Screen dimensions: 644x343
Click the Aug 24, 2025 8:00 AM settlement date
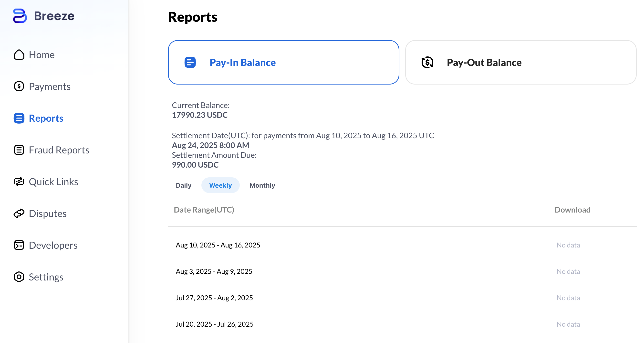coord(210,145)
